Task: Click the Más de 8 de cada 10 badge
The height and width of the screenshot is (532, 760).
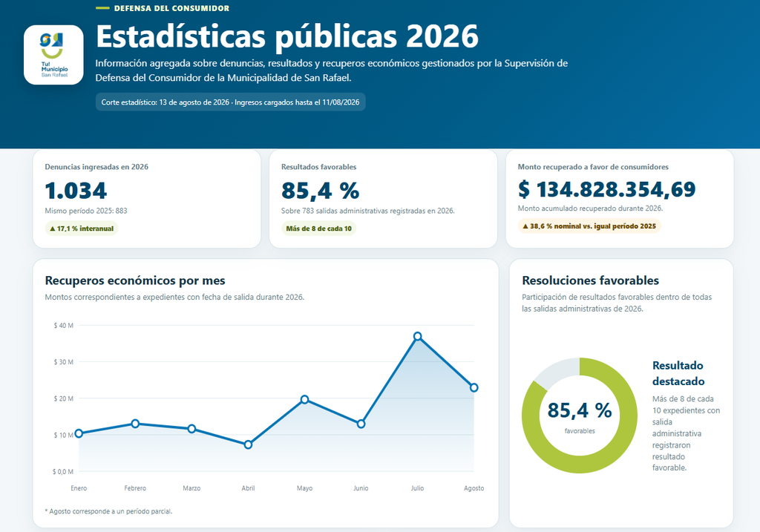Action: (319, 229)
